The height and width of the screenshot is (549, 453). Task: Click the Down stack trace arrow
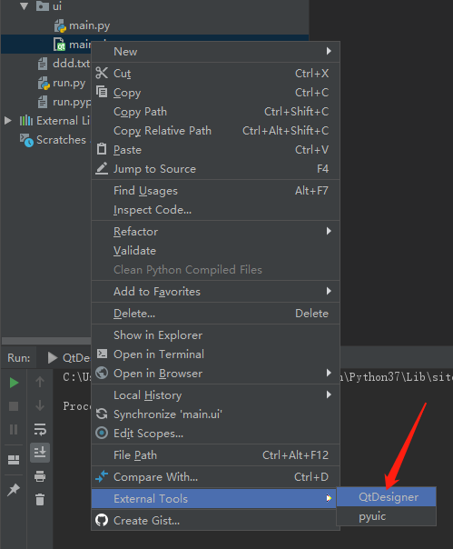[x=40, y=405]
